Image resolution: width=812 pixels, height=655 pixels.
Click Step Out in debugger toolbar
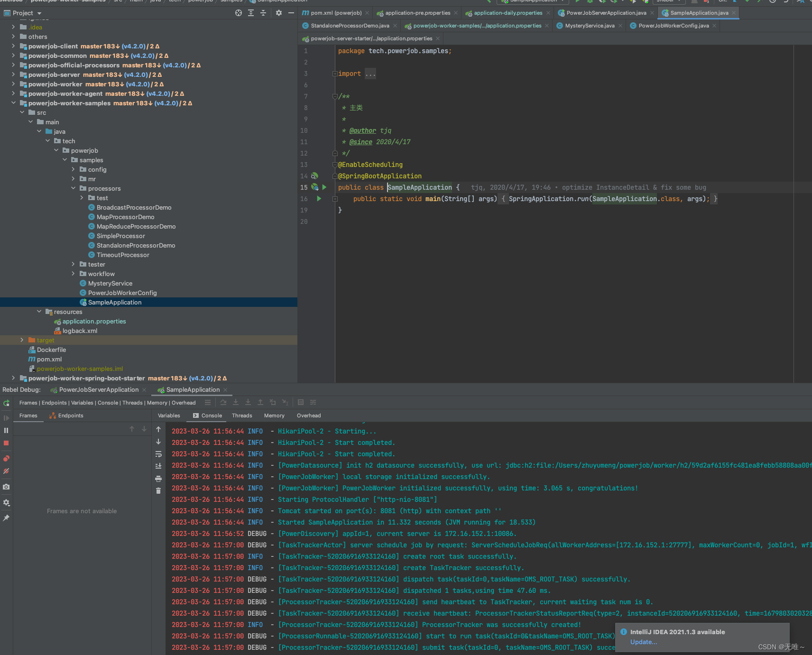tap(260, 402)
